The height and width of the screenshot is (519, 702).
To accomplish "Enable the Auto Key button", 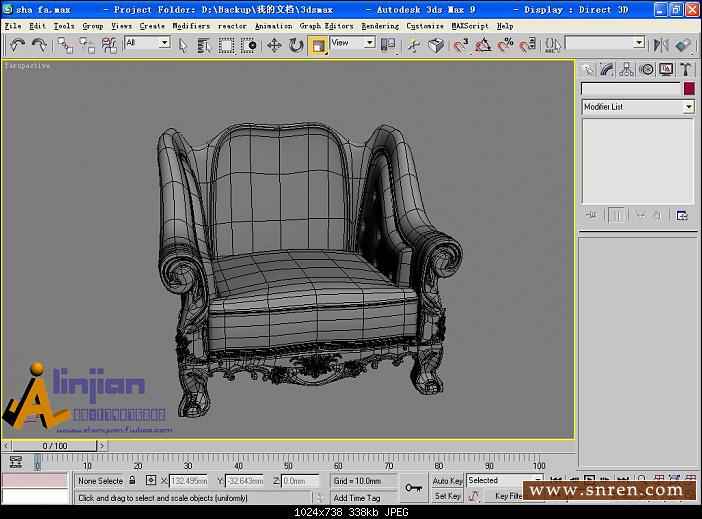I will point(447,481).
